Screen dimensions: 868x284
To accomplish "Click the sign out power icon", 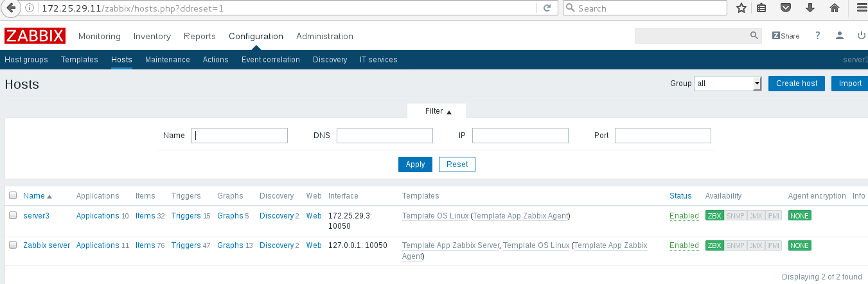I will coord(861,36).
